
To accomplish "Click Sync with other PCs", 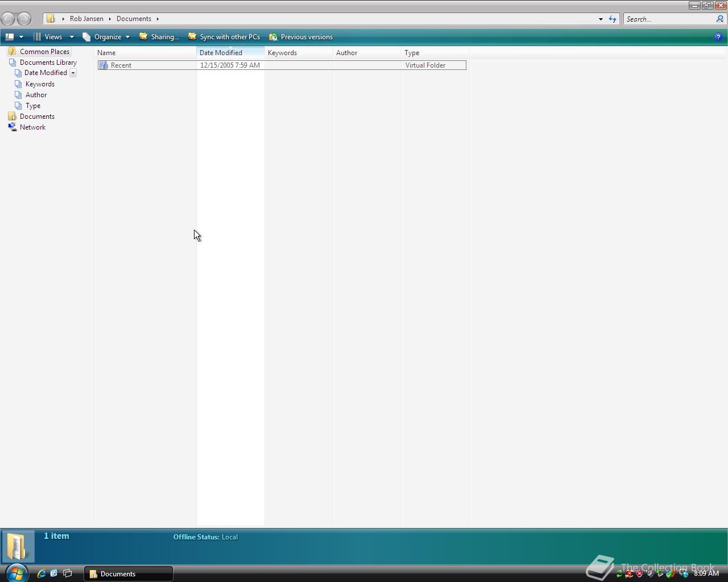I will pyautogui.click(x=224, y=37).
